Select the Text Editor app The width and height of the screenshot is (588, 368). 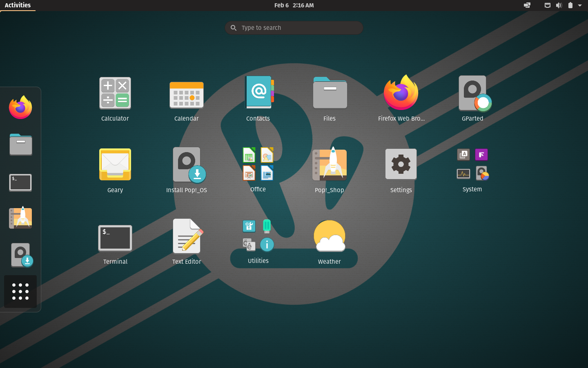[187, 236]
